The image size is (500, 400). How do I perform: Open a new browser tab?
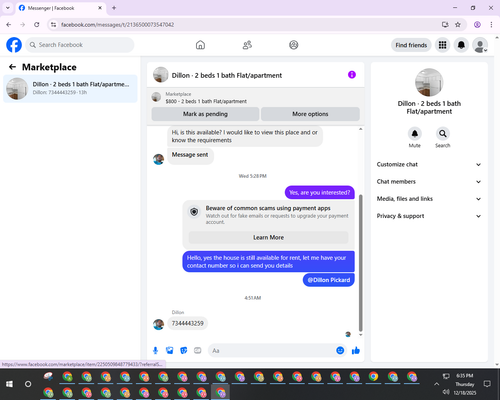tap(114, 8)
